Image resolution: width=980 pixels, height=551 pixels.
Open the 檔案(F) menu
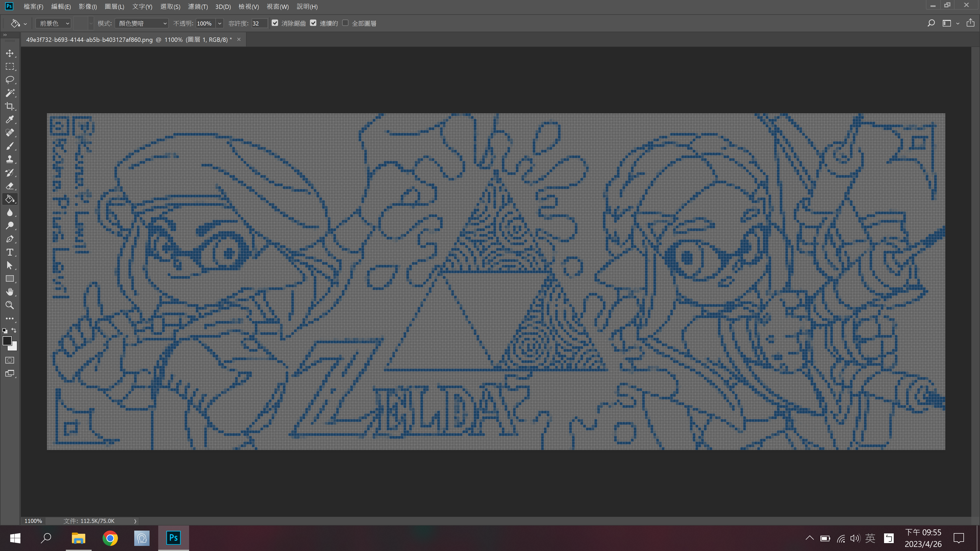click(x=33, y=6)
